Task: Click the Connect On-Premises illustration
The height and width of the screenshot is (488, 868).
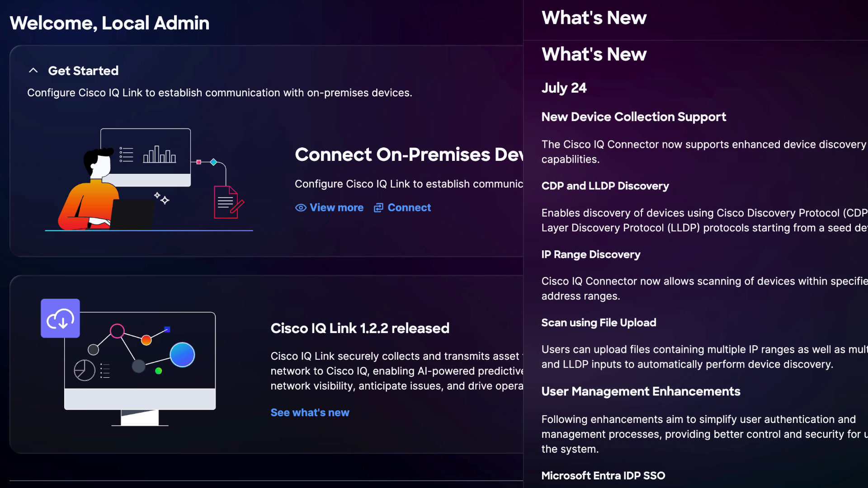Action: click(149, 180)
